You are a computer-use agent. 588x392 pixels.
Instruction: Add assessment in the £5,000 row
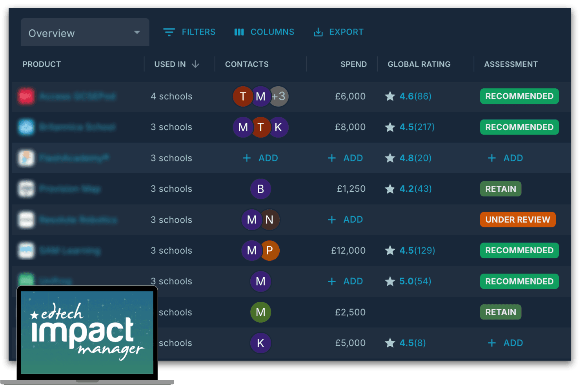coord(505,343)
